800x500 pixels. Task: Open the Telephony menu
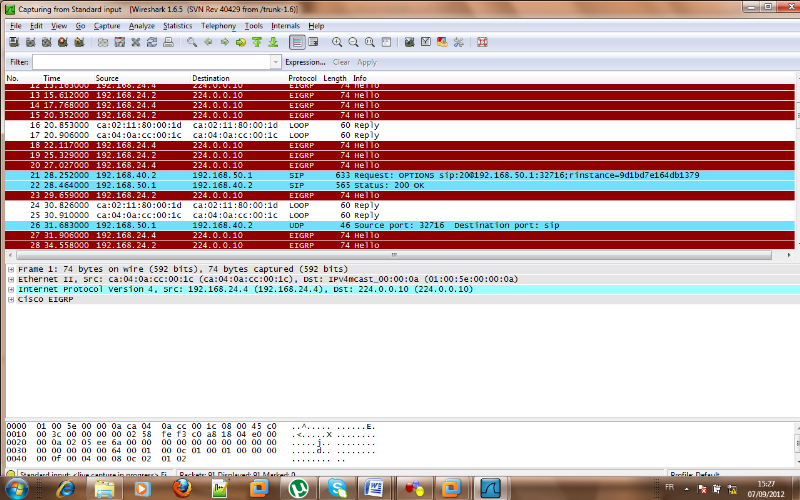tap(218, 25)
